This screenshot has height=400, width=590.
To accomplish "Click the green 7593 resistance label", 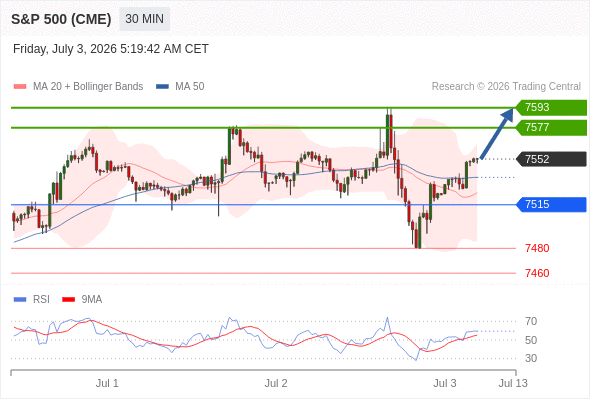I will (551, 107).
